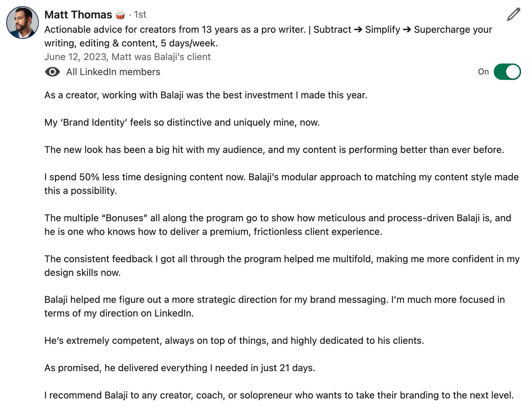Click the "consistent feedback" paragraph
532x407 pixels.
point(282,266)
